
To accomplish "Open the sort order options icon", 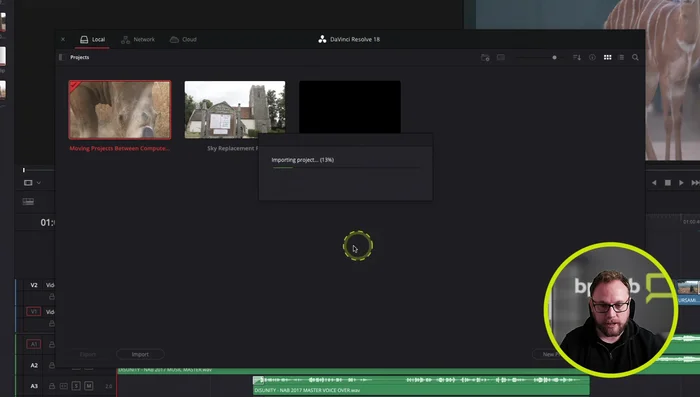I will pyautogui.click(x=577, y=57).
